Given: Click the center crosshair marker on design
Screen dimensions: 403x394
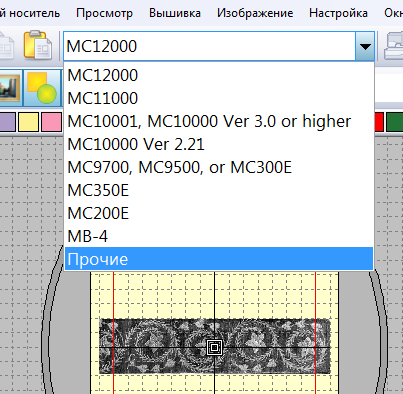Looking at the screenshot, I should [214, 348].
